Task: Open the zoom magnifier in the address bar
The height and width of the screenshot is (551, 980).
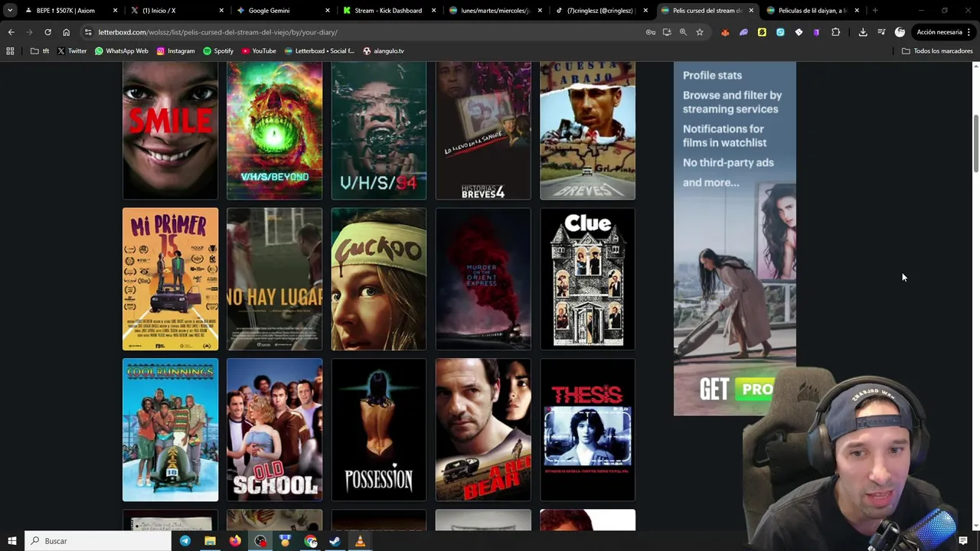Action: tap(683, 32)
